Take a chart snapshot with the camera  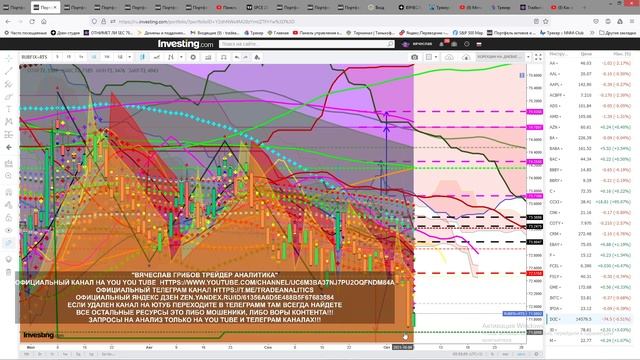click(414, 57)
